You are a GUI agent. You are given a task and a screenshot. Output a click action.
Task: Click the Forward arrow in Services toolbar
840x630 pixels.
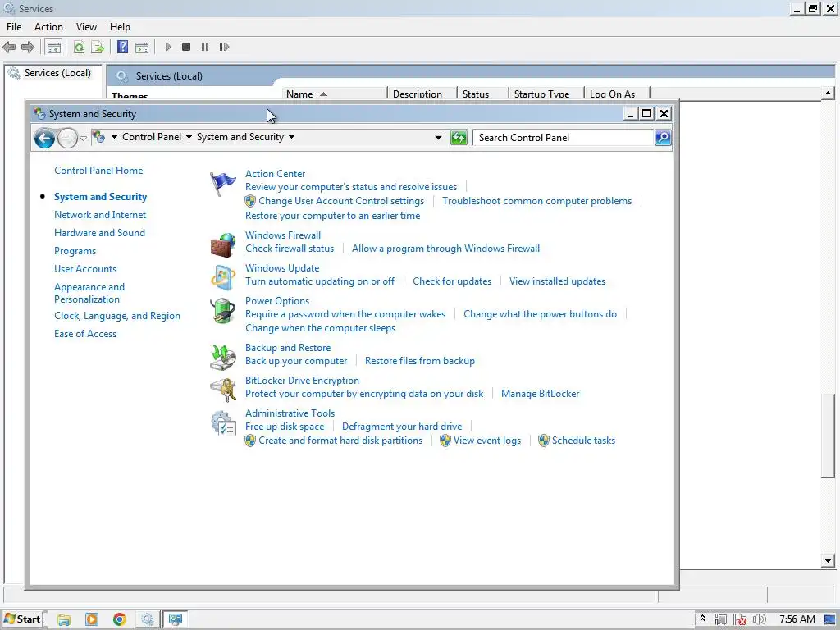[x=27, y=47]
